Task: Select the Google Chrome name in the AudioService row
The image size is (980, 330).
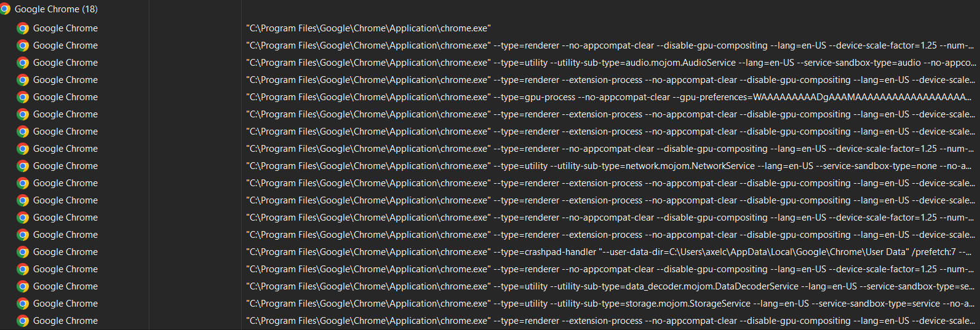Action: (65, 63)
